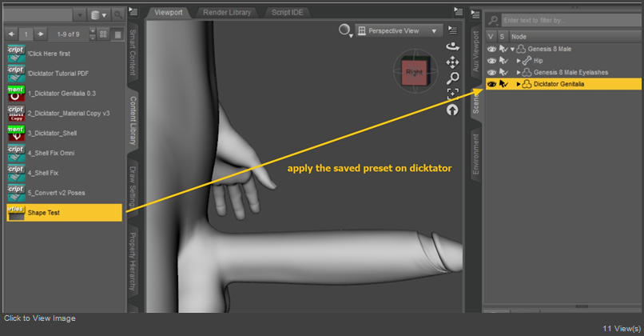Activate the zoom camera magnifier tool
This screenshot has width=644, height=336.
[452, 78]
